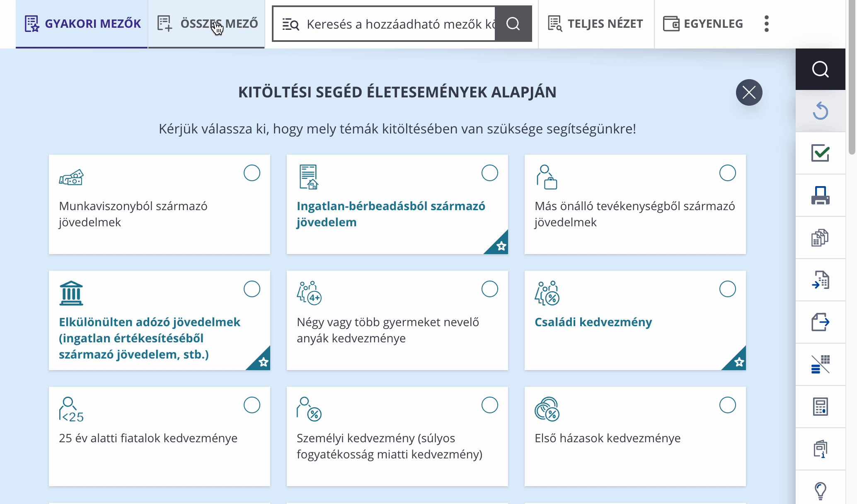Image resolution: width=857 pixels, height=504 pixels.
Task: Open the Egyenleg tab
Action: [703, 24]
